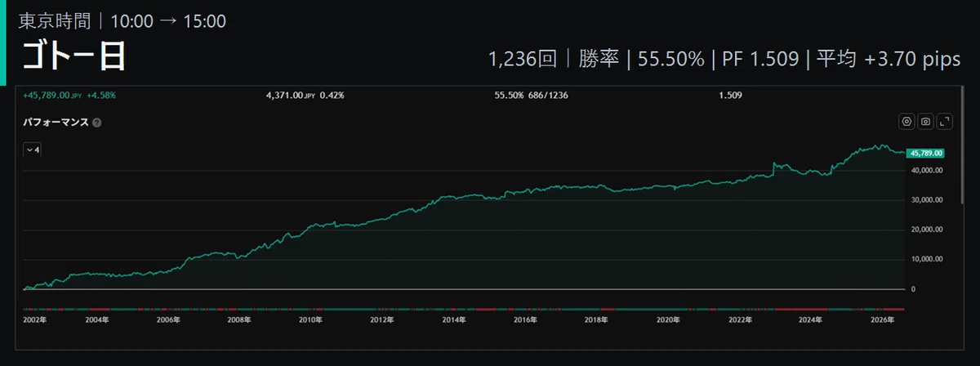980x366 pixels.
Task: Click the 2006年 time axis label
Action: point(168,321)
